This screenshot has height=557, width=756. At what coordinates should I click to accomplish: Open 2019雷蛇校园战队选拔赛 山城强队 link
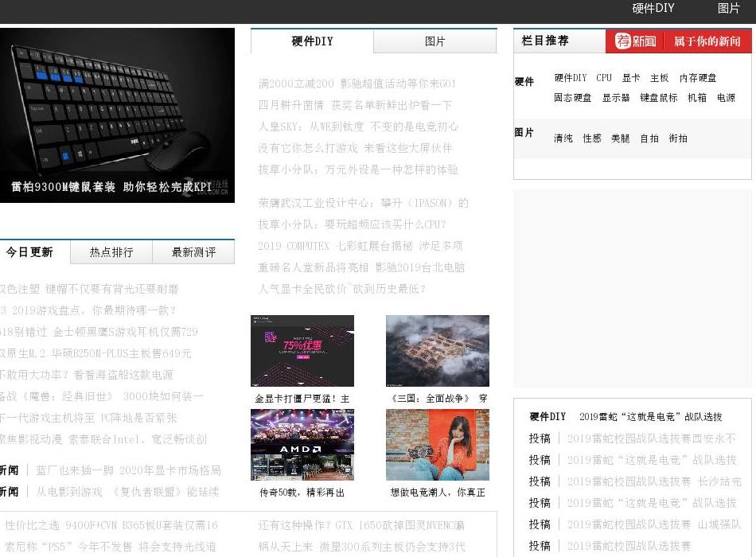pos(654,524)
